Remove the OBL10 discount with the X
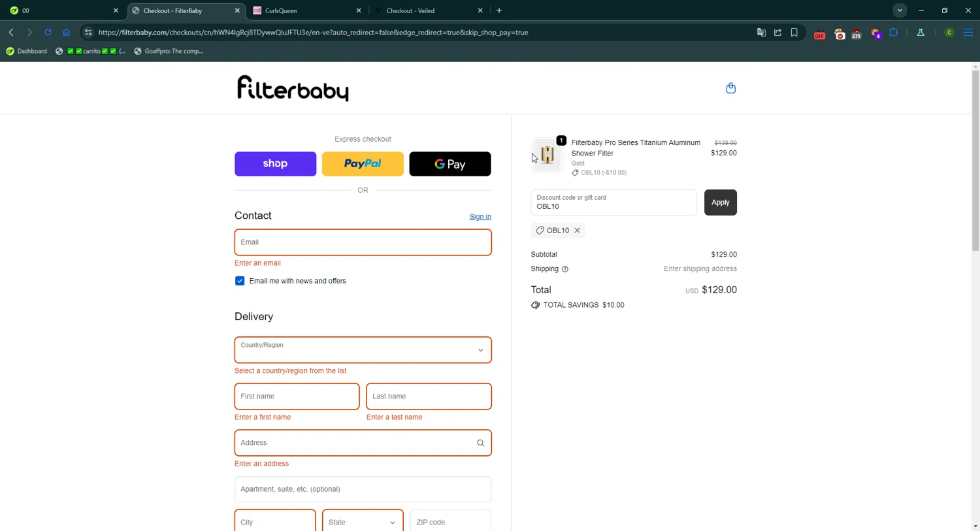The image size is (980, 531). tap(578, 231)
